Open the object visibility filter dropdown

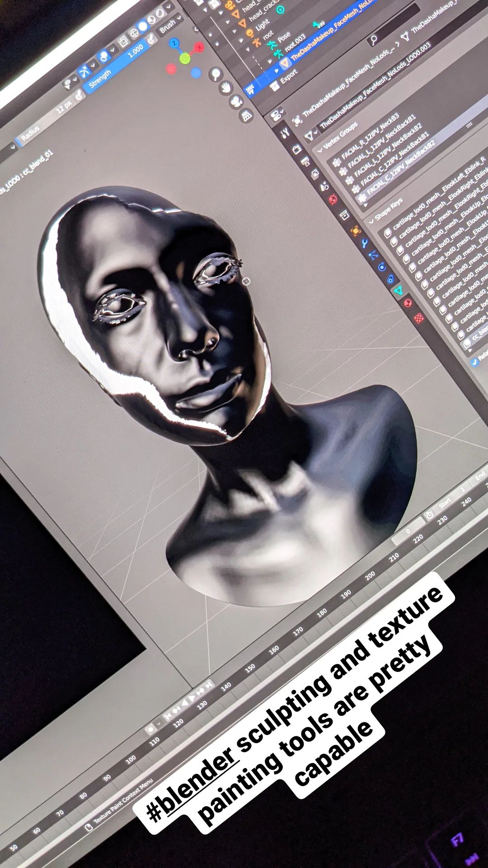click(x=70, y=82)
